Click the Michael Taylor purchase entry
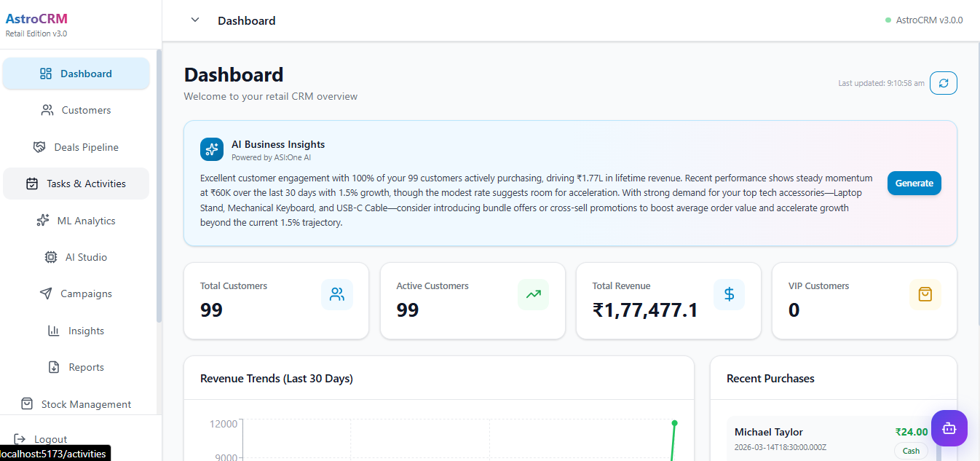 click(x=831, y=439)
